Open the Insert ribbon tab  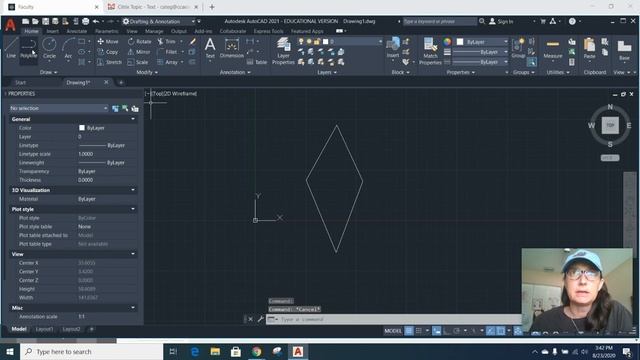[52, 31]
